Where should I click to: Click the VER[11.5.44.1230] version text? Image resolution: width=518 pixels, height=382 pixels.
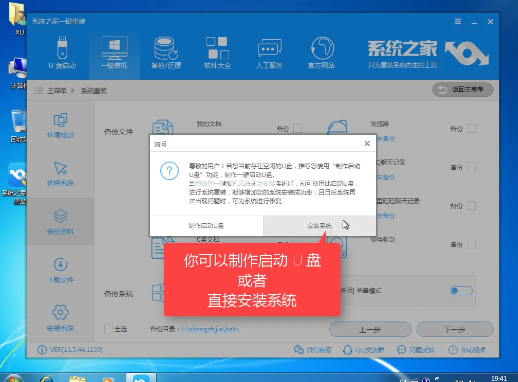(76, 350)
